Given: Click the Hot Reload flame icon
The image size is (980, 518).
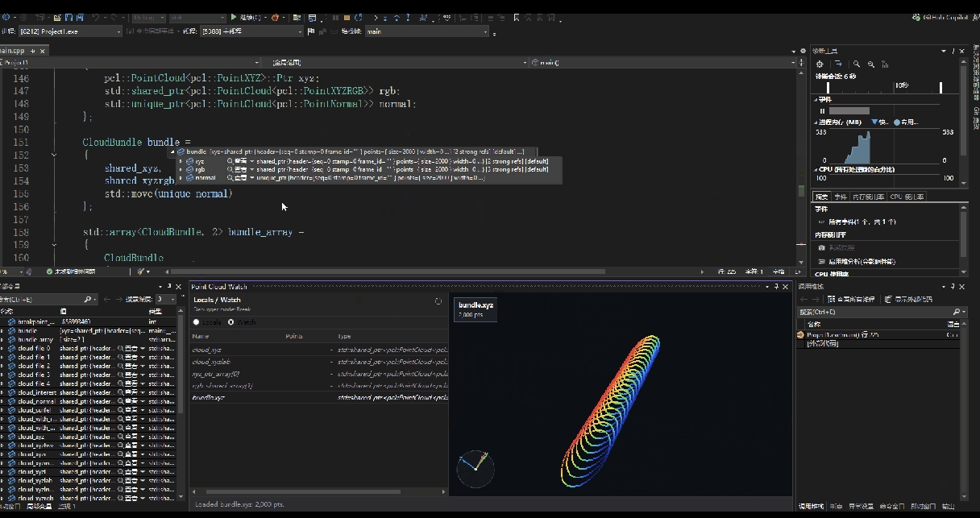Looking at the screenshot, I should coord(276,17).
